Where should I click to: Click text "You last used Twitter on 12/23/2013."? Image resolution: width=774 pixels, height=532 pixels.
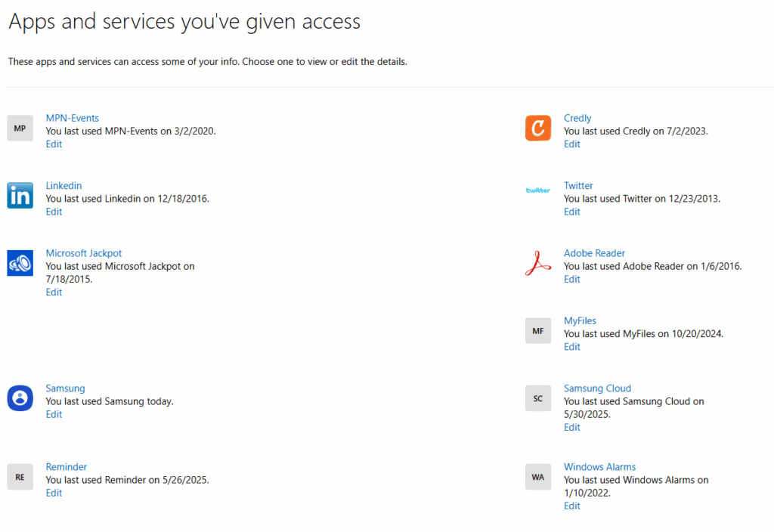point(642,199)
